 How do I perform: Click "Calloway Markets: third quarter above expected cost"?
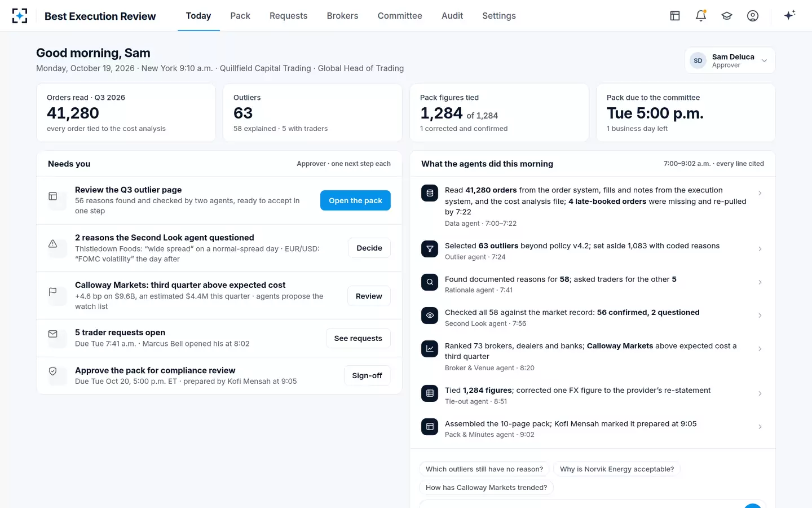[180, 285]
